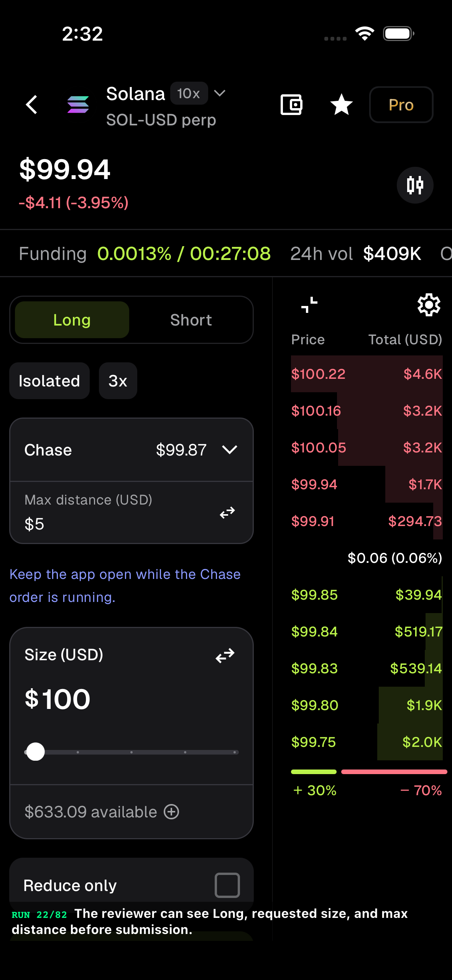
Task: Change the 3x leverage setting
Action: tap(118, 381)
